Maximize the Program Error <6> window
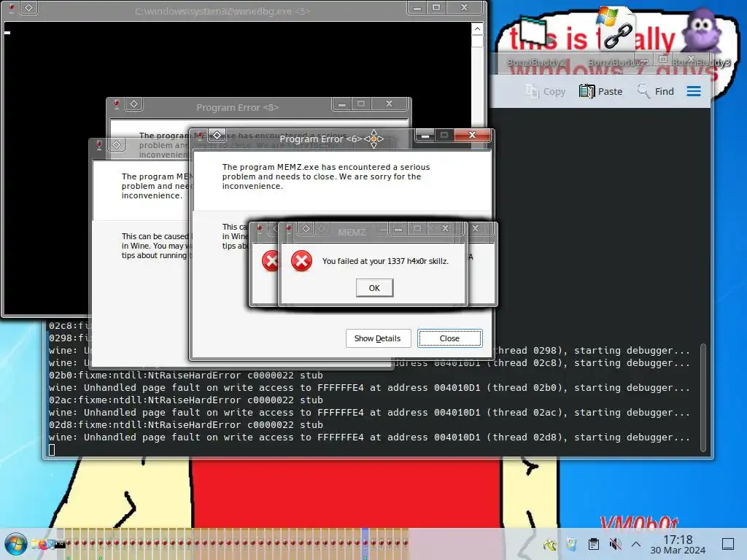Viewport: 747px width, 560px height. coord(444,136)
